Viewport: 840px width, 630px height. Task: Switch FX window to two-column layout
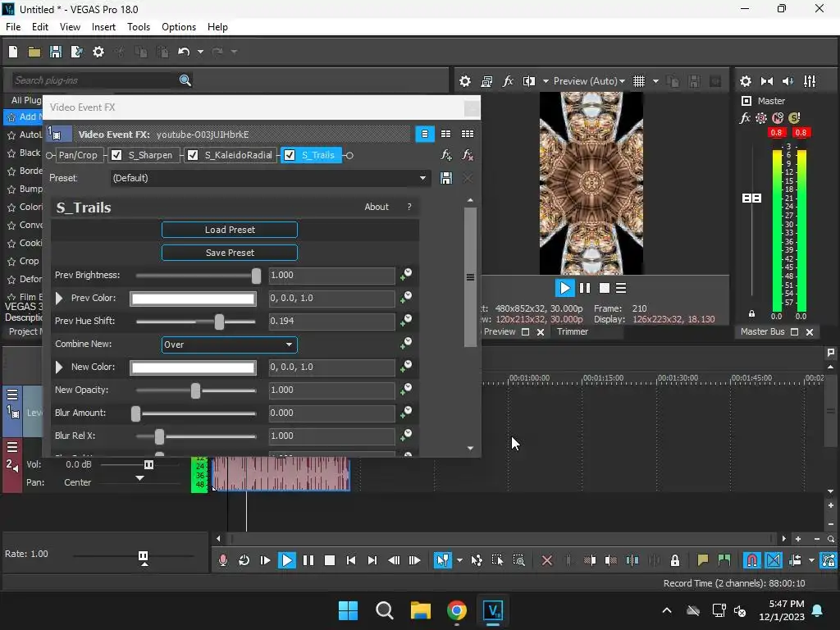click(x=445, y=134)
